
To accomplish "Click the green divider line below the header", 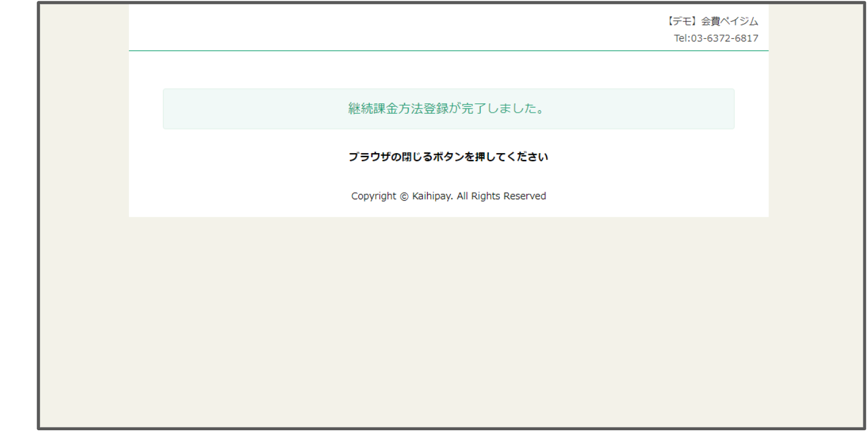I will click(x=448, y=51).
